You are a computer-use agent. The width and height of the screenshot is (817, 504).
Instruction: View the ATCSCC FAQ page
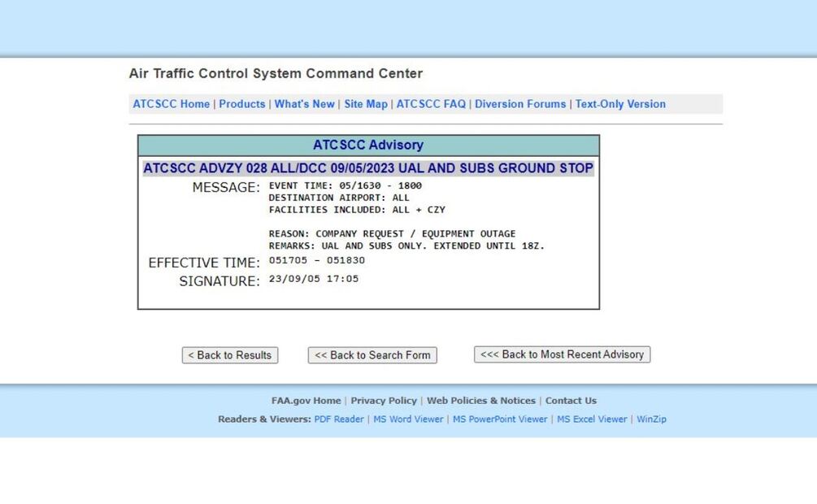point(431,104)
